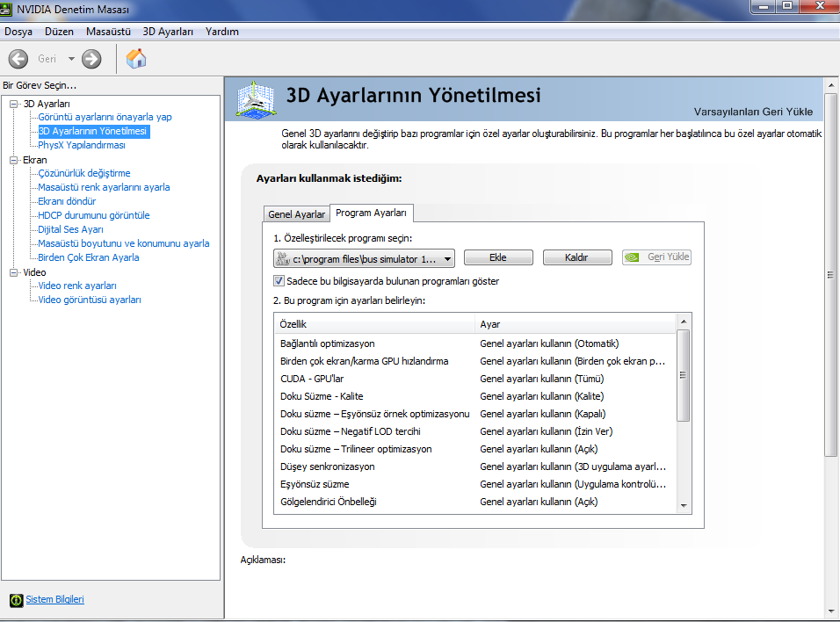Screen dimensions: 840x622
Task: Click program icon in program selector
Action: point(283,259)
